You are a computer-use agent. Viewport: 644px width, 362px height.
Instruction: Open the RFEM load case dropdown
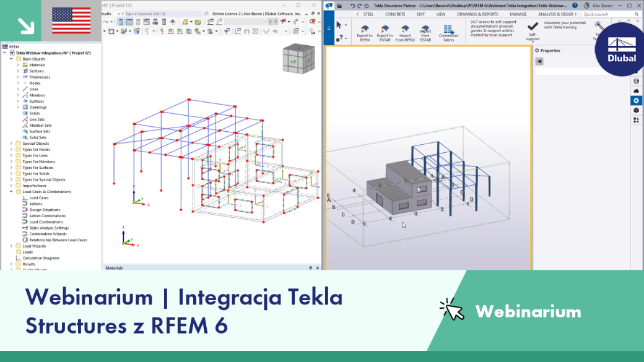click(x=246, y=22)
